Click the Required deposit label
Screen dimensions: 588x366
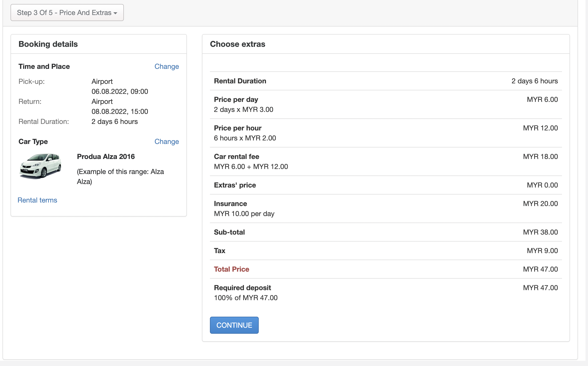(242, 288)
